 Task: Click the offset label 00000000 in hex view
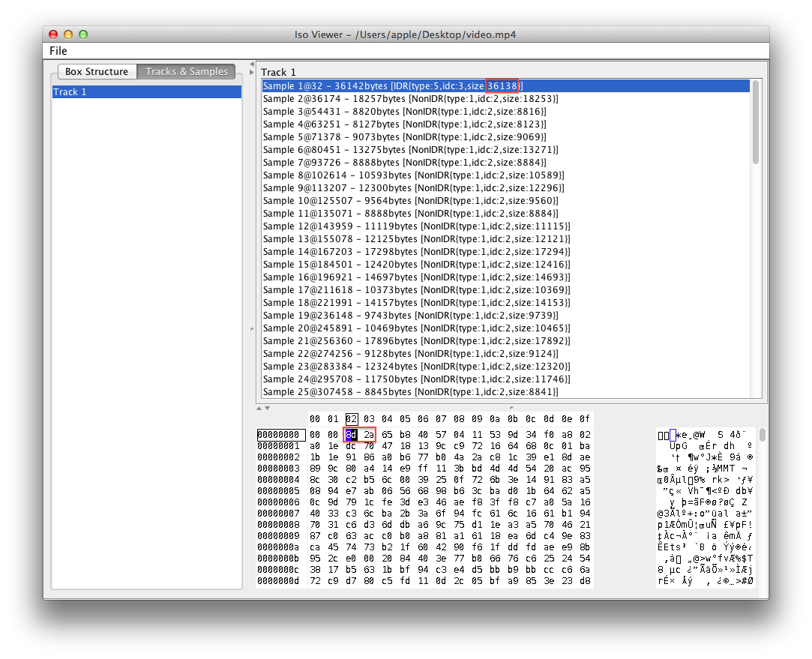click(280, 434)
